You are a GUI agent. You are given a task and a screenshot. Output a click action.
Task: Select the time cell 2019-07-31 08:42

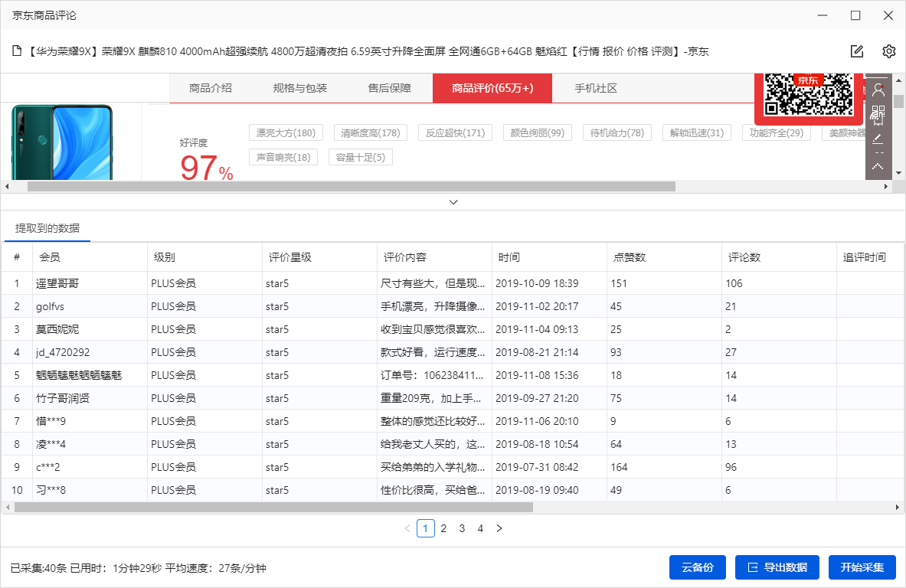coord(549,467)
